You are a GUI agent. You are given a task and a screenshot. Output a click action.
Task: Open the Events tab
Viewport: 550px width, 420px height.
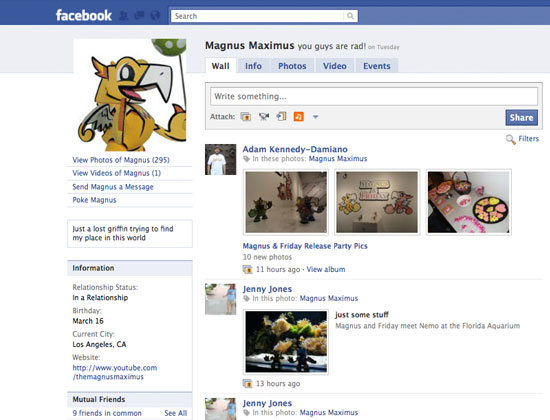(x=377, y=66)
